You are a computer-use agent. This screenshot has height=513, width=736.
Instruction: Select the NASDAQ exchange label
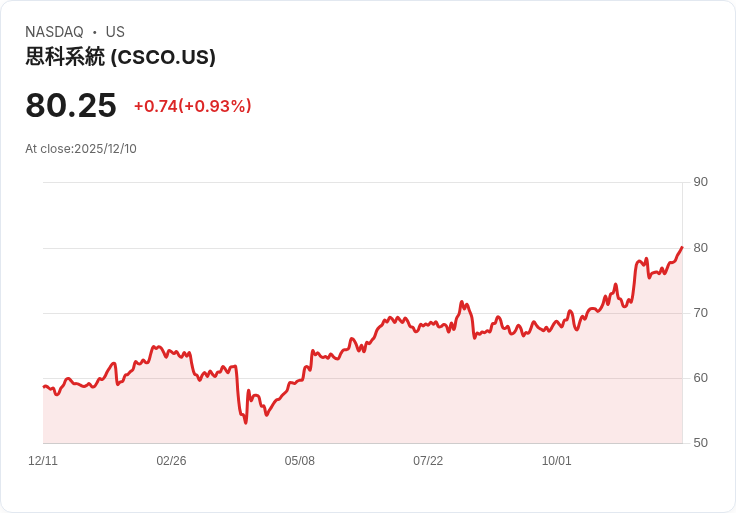coord(54,31)
